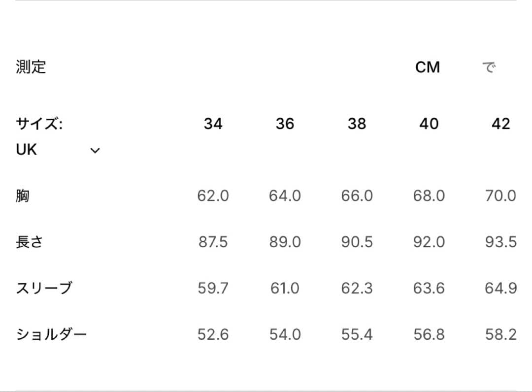Screen dimensions: 532x392
Task: Pick size 40 column header
Action: (x=429, y=124)
